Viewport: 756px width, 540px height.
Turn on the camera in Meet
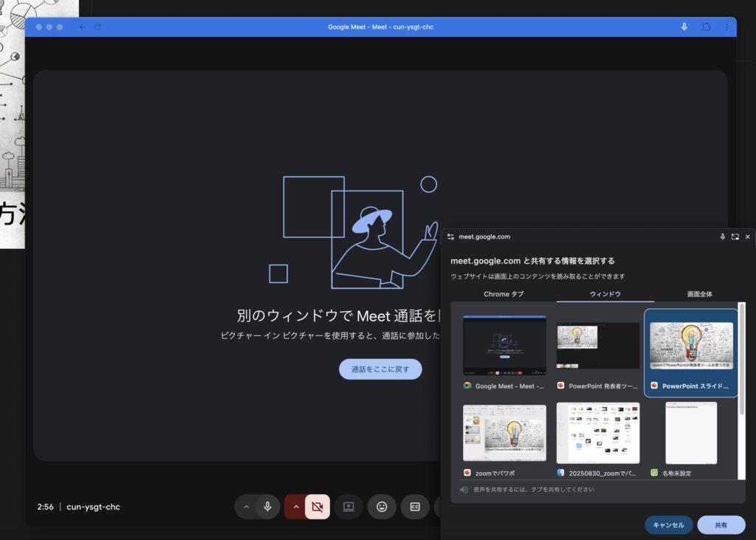click(x=317, y=507)
